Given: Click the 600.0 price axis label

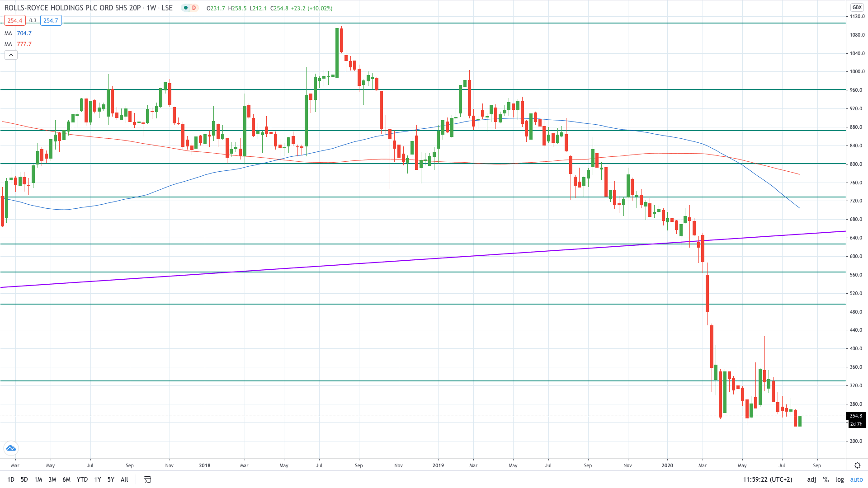Looking at the screenshot, I should click(x=856, y=256).
